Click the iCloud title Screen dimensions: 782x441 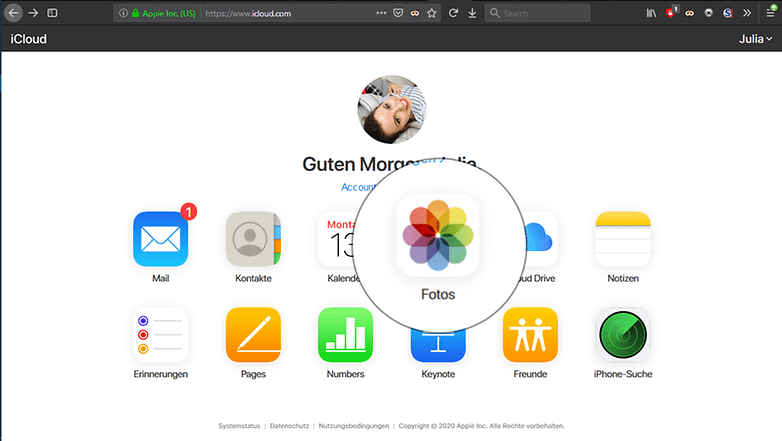[x=28, y=39]
